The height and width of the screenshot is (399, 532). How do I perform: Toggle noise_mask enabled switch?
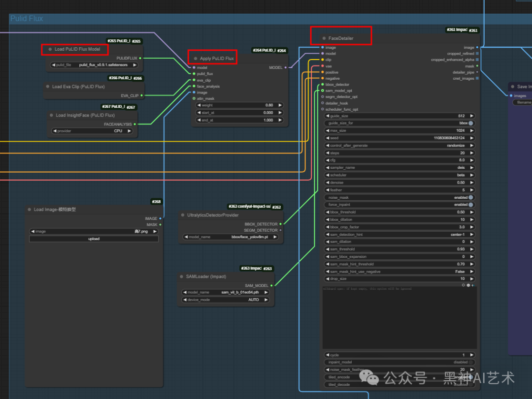[x=470, y=197]
